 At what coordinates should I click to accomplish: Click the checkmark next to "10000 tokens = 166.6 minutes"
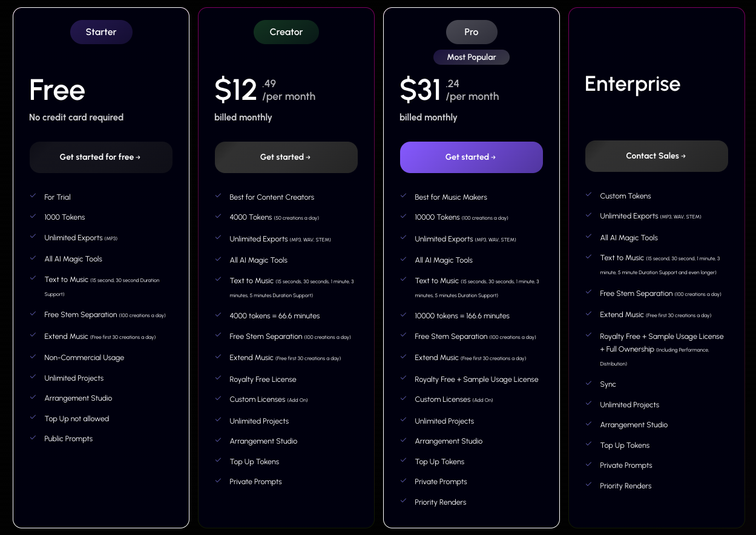403,315
